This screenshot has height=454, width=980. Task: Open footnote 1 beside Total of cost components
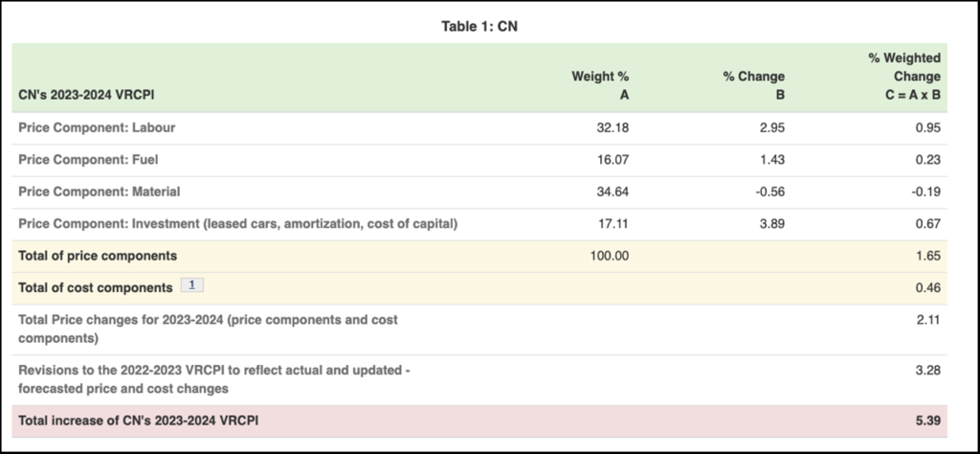(x=191, y=286)
